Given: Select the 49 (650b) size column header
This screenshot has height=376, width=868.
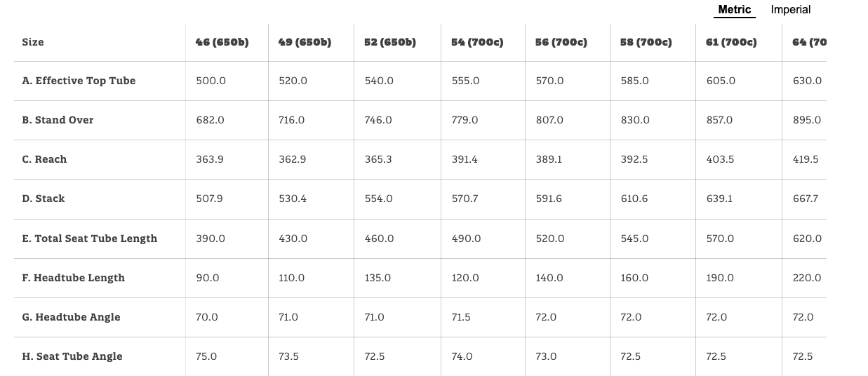Looking at the screenshot, I should tap(305, 42).
